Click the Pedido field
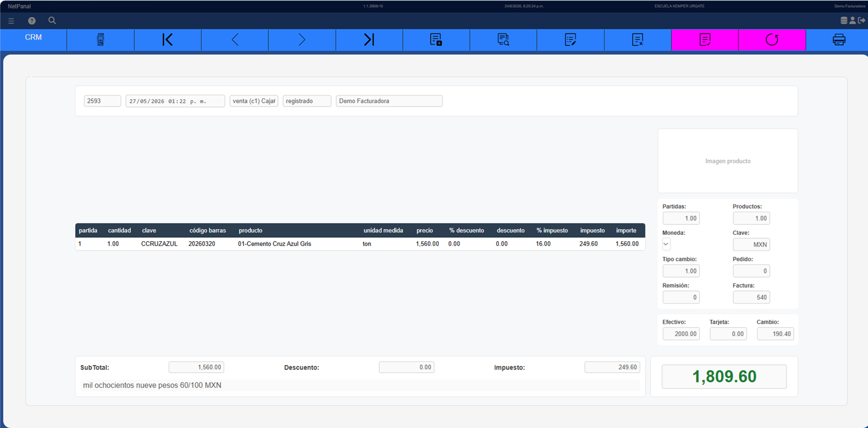 751,271
